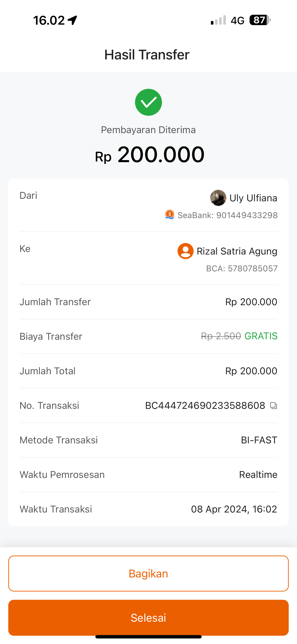The image size is (297, 644).
Task: Tap the green success checkmark icon
Action: pyautogui.click(x=148, y=102)
